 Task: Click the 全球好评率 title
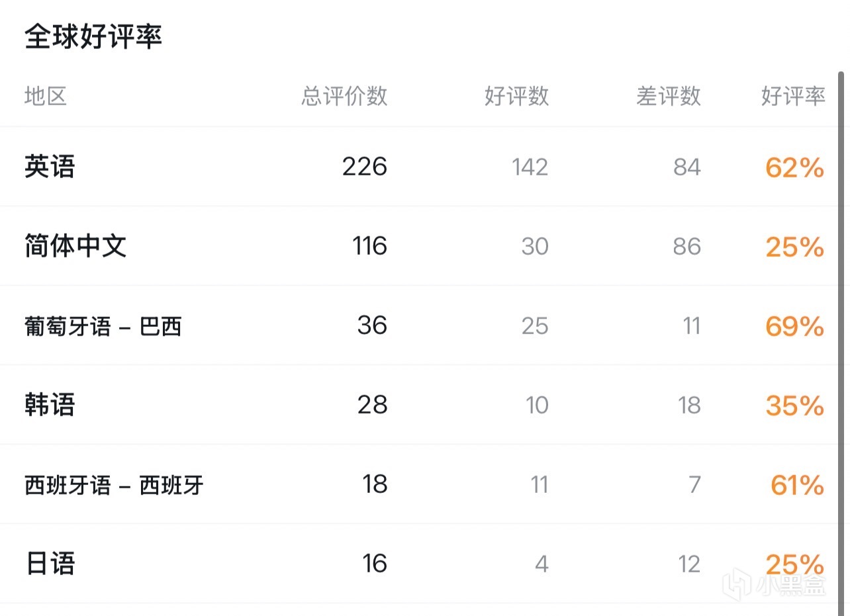93,38
